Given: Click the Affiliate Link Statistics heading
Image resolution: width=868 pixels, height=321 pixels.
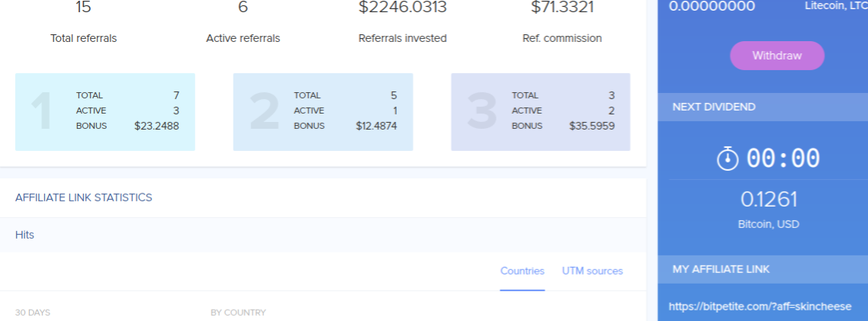Looking at the screenshot, I should point(84,197).
